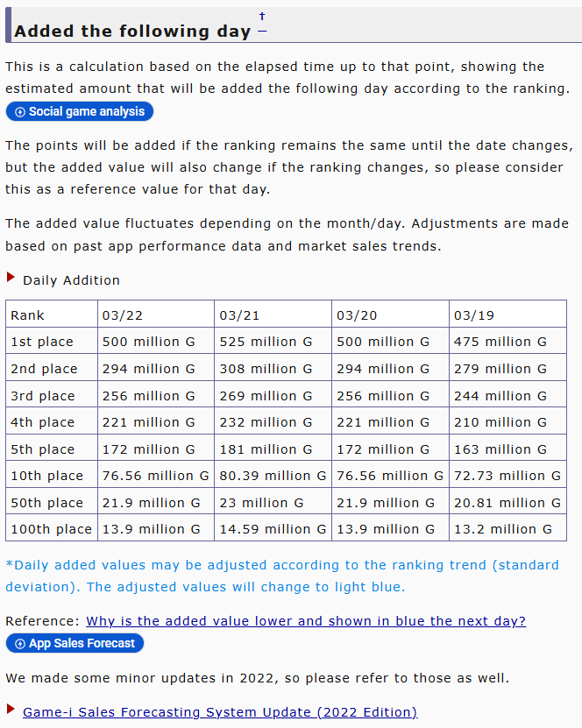582x728 pixels.
Task: Click the '1st place' row label
Action: coord(52,341)
